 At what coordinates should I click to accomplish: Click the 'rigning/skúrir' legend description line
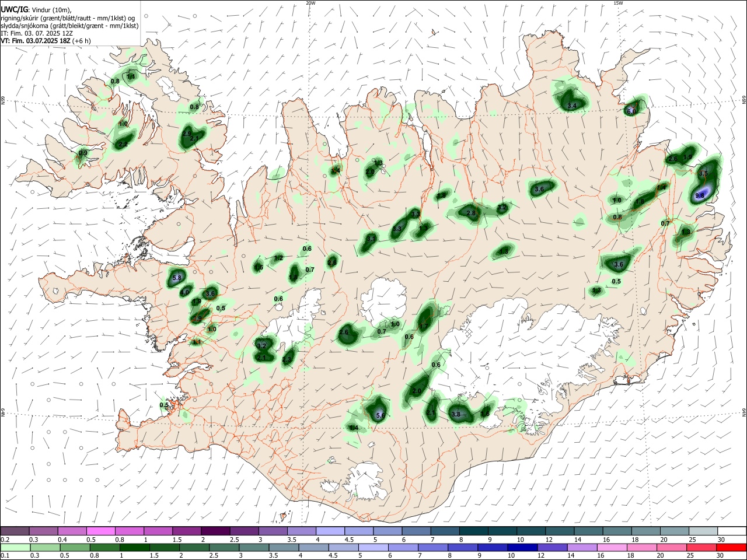click(x=68, y=17)
